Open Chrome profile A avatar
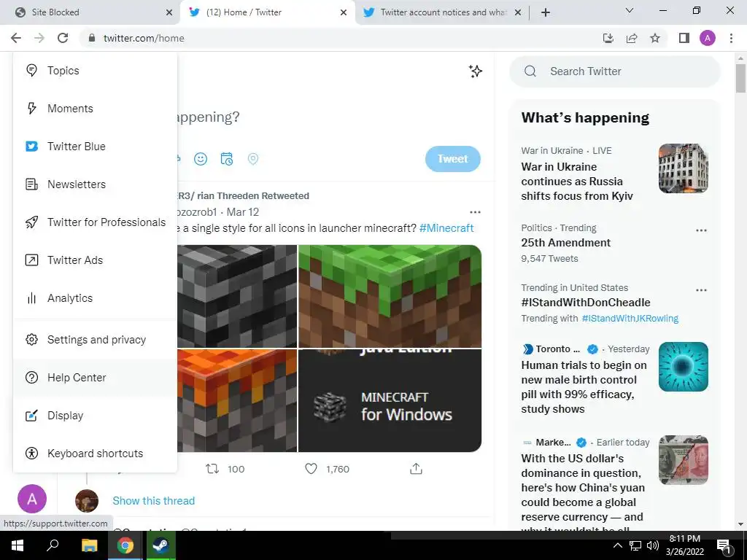The height and width of the screenshot is (560, 747). point(708,38)
